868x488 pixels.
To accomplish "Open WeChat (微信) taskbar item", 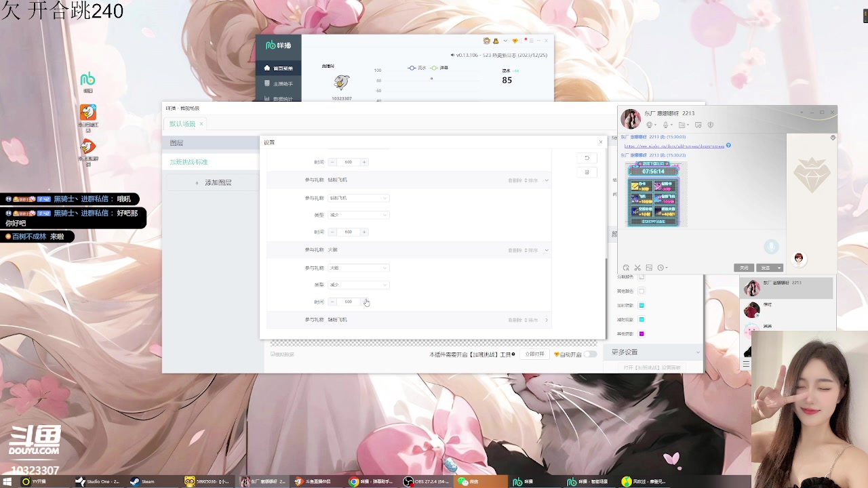I will point(481,482).
